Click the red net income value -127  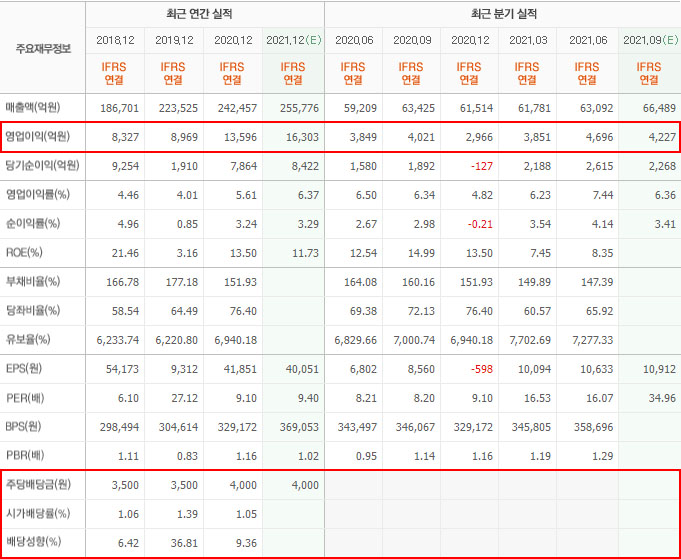(x=481, y=166)
